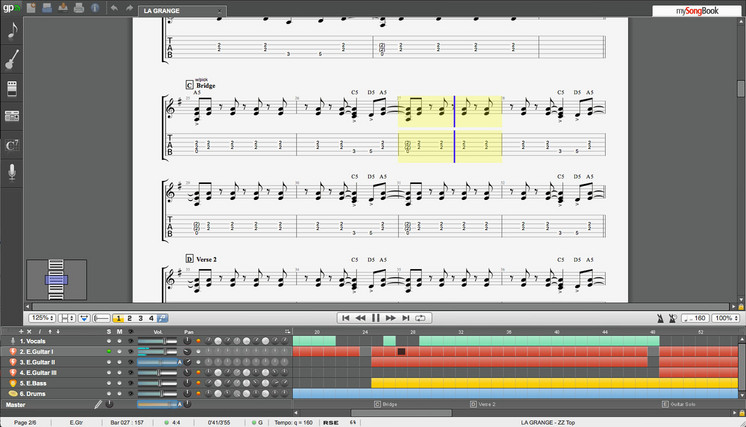Open the page layout view dropdown
746x427 pixels.
67,318
